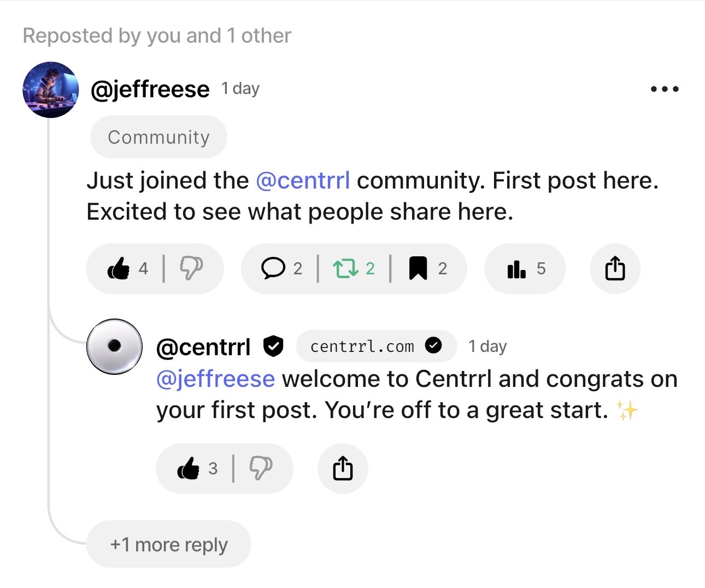Open the @jeffreese mention in the reply
The height and width of the screenshot is (588, 705).
(x=215, y=379)
